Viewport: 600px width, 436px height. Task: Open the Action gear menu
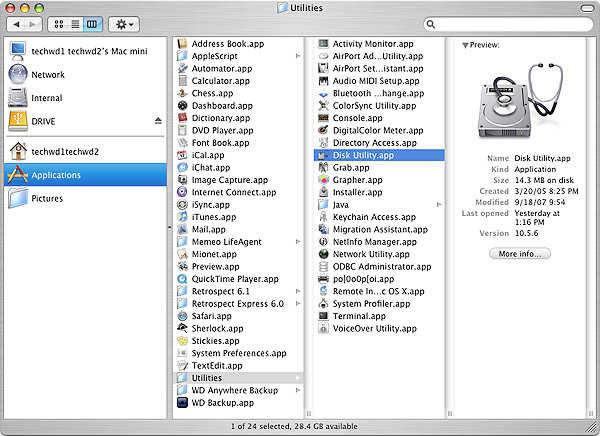pos(124,24)
